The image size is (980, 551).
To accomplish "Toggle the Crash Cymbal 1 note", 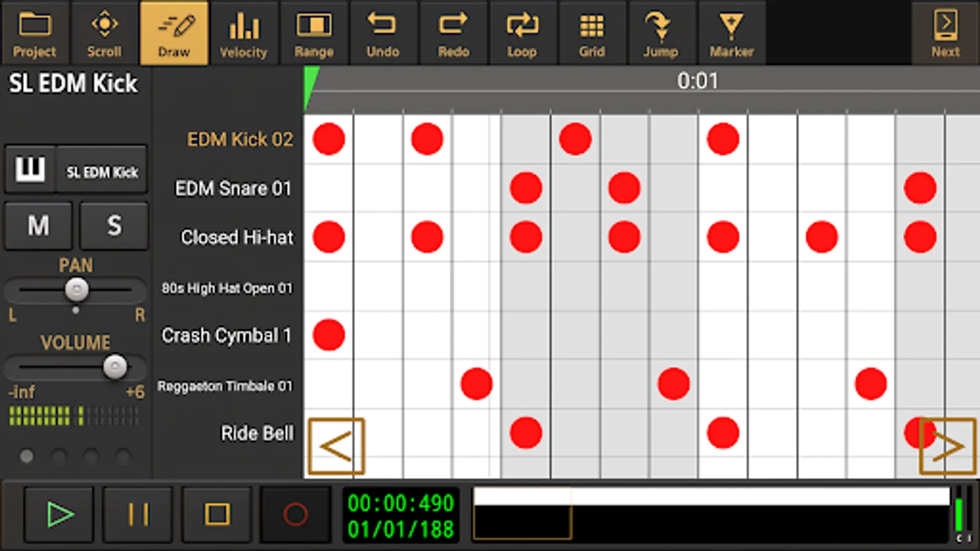I will click(x=329, y=335).
